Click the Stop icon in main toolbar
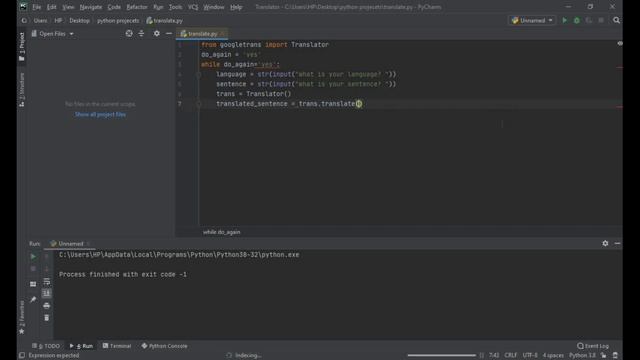This screenshot has width=640, height=360. [x=601, y=20]
